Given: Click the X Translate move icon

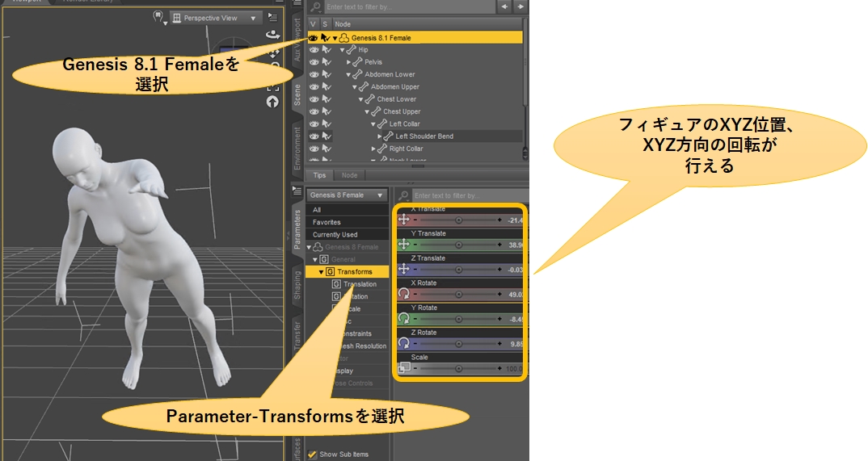Looking at the screenshot, I should point(404,220).
